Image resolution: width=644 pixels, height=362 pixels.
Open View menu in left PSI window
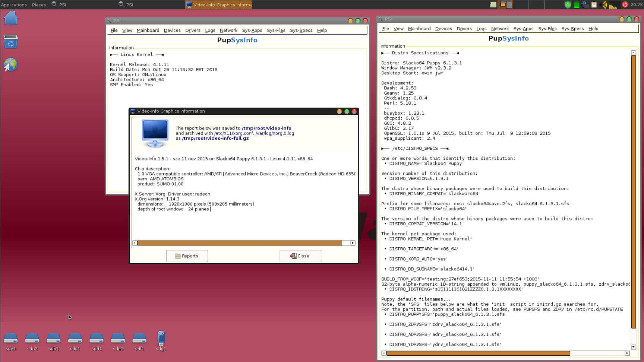[127, 30]
